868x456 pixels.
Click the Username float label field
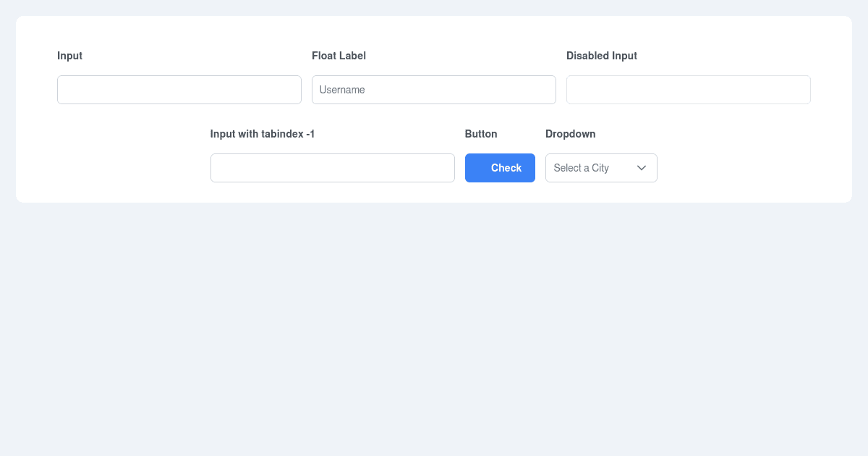[433, 89]
